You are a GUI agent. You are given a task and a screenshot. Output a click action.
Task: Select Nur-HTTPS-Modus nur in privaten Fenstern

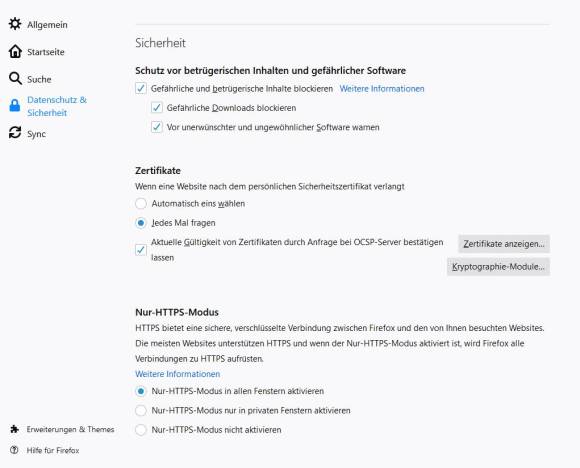pos(141,410)
